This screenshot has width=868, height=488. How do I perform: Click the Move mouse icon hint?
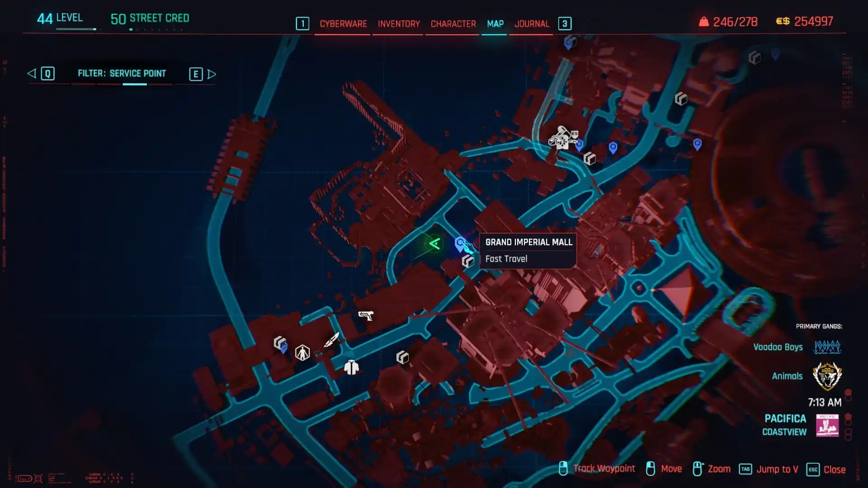[x=651, y=469]
